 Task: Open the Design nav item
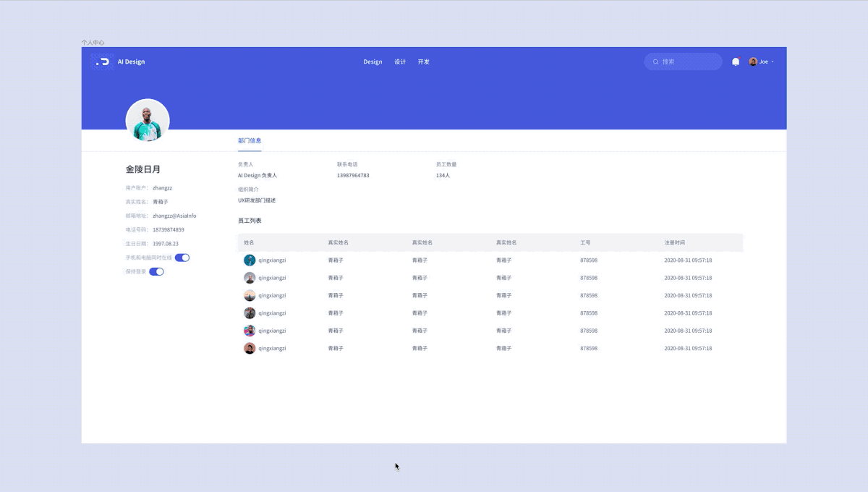pos(373,61)
